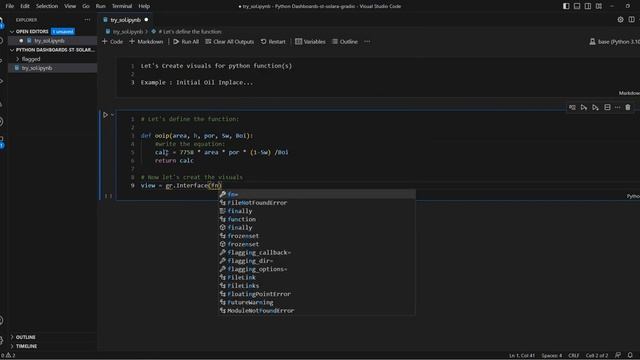Run All notebook cells

[186, 42]
